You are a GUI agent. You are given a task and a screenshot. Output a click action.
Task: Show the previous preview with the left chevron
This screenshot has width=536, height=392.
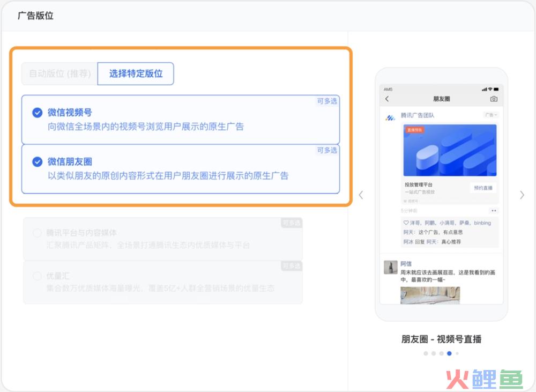(x=361, y=195)
